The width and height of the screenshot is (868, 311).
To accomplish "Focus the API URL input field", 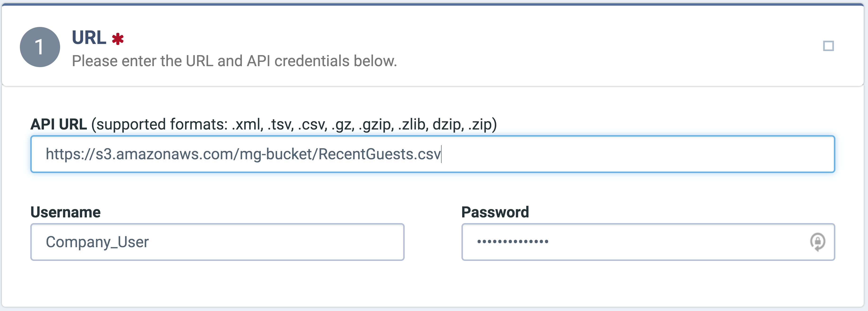I will click(x=433, y=154).
